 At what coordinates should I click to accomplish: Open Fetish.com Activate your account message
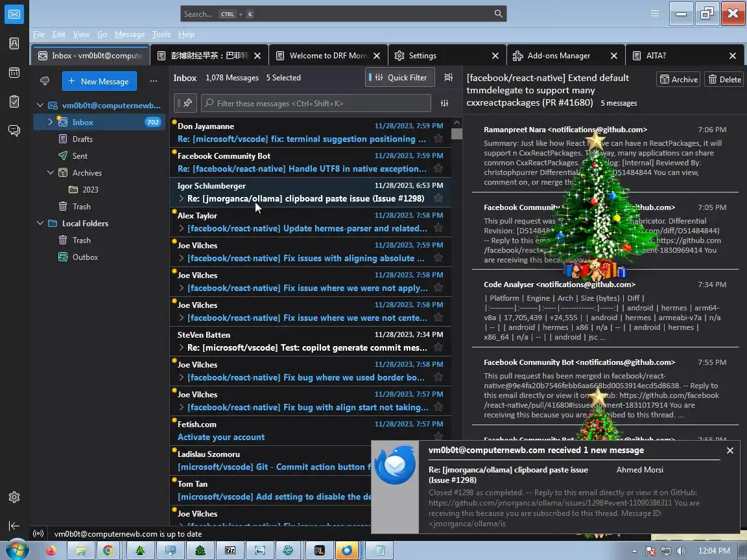310,430
